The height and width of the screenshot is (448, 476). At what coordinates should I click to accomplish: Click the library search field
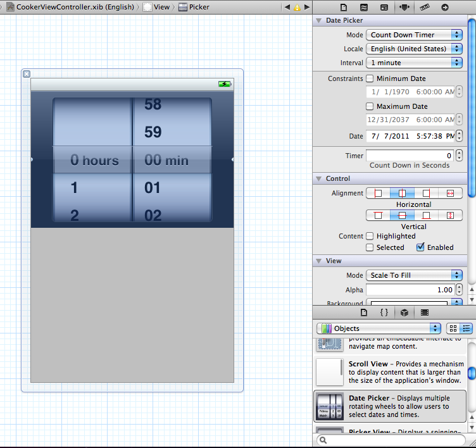(x=391, y=440)
